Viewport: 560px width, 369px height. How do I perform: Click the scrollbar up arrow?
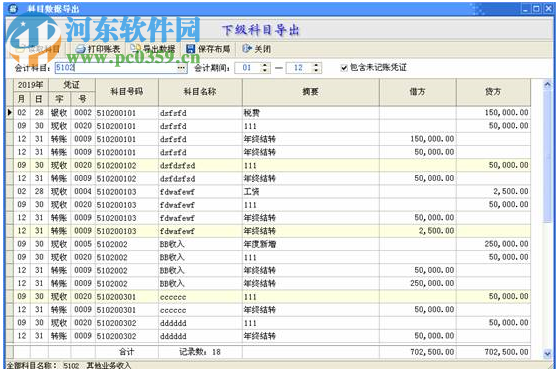click(547, 84)
